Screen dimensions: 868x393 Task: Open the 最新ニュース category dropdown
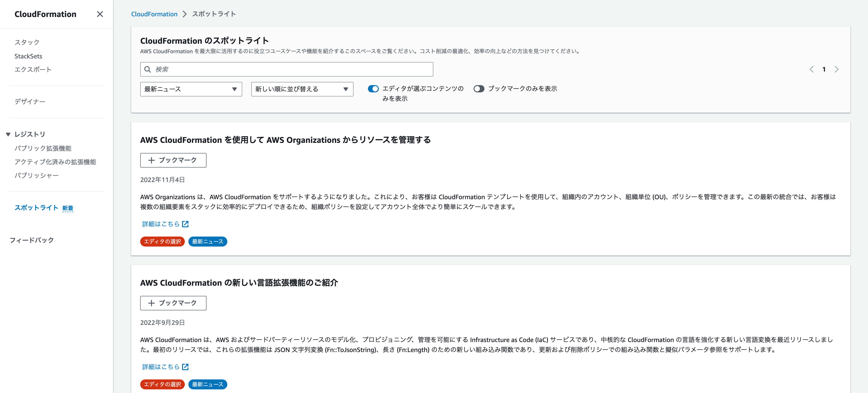click(x=191, y=89)
